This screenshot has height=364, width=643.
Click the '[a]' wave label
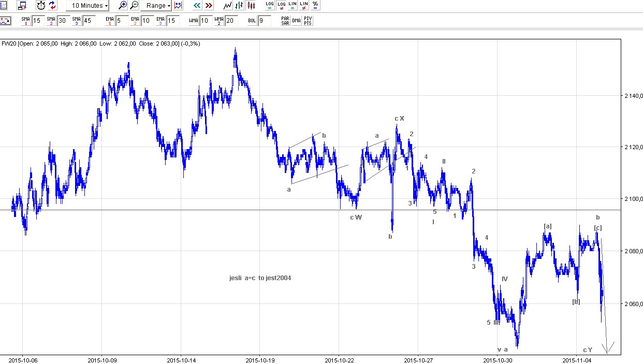pyautogui.click(x=548, y=226)
